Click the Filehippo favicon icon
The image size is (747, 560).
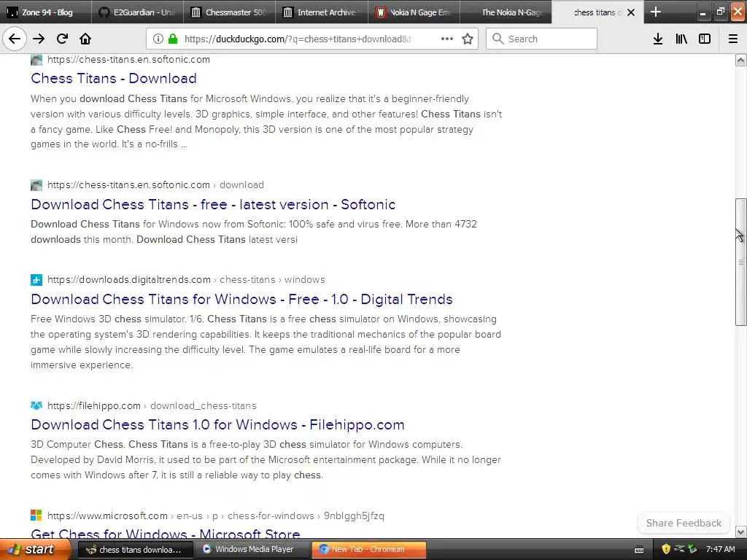[36, 405]
